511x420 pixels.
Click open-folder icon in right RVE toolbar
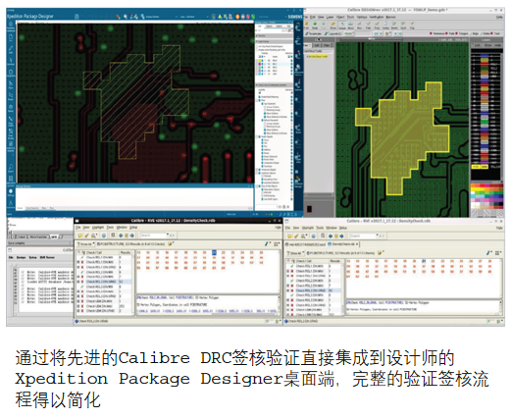tap(289, 236)
